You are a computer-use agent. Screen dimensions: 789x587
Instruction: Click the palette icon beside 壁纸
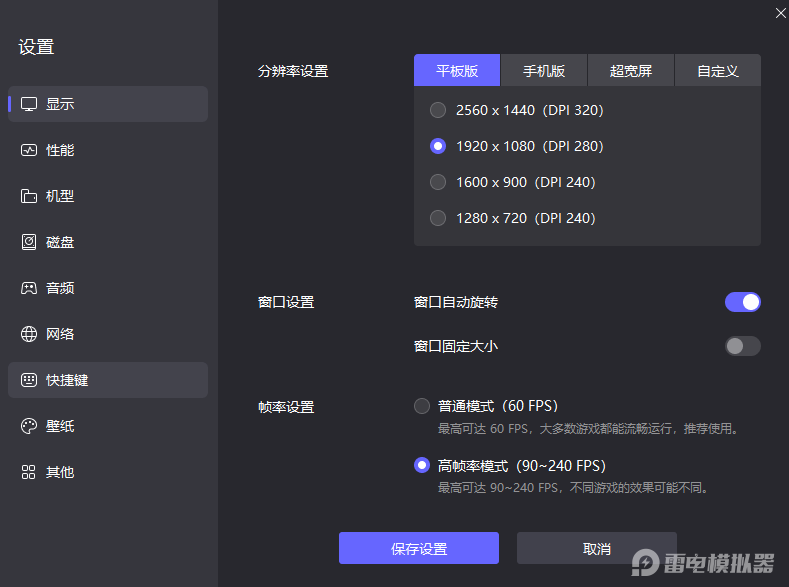coord(29,426)
